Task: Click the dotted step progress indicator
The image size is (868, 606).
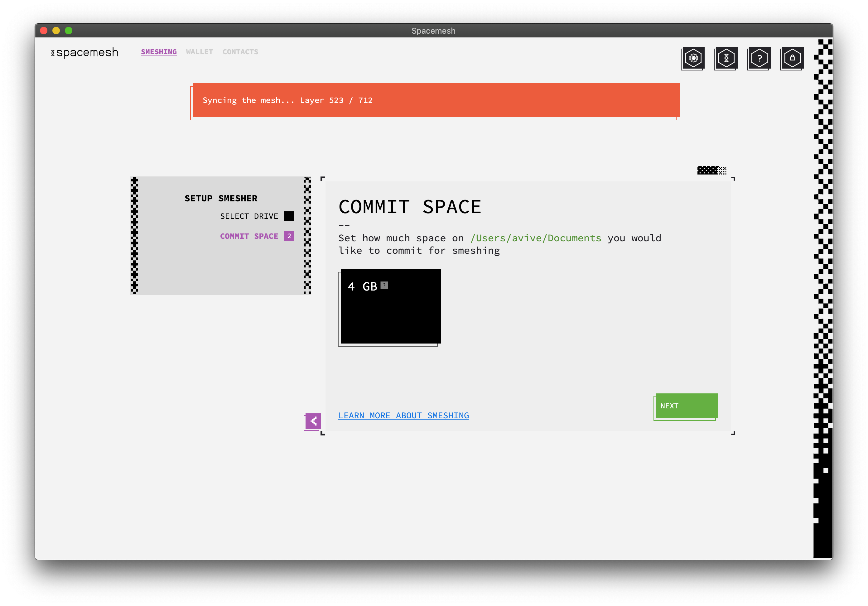Action: [x=711, y=171]
